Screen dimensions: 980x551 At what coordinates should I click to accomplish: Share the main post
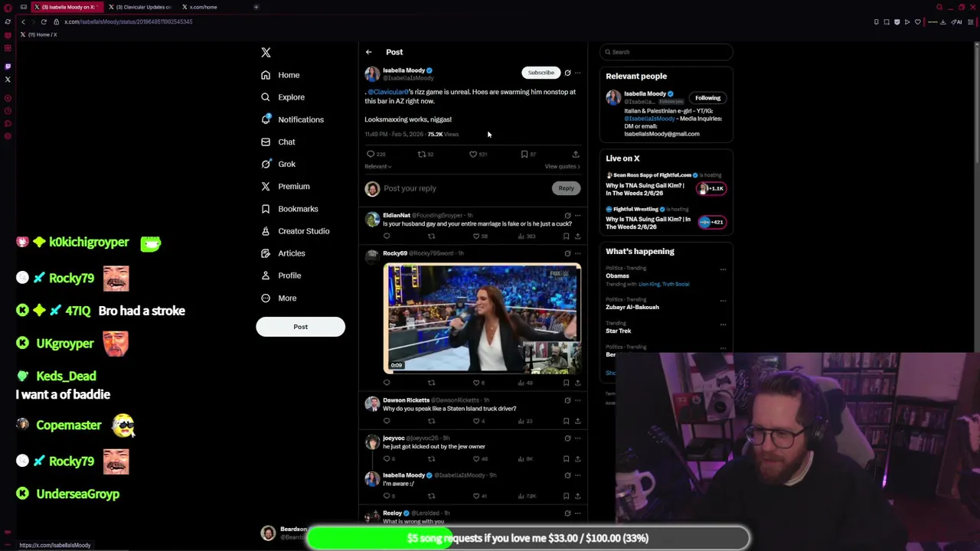(x=576, y=154)
